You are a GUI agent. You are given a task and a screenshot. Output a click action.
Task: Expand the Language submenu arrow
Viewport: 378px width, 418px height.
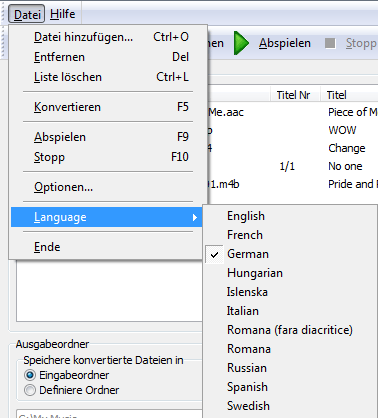pyautogui.click(x=195, y=217)
